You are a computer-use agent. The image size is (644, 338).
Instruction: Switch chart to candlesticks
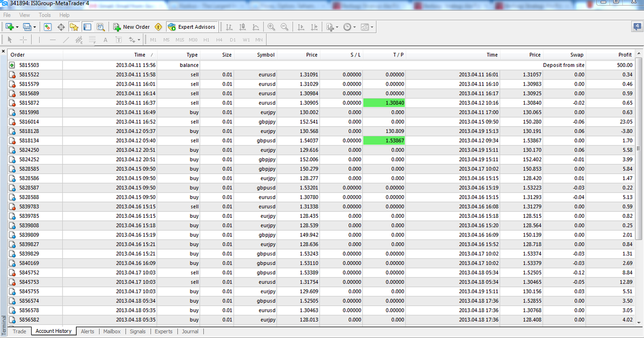[243, 27]
